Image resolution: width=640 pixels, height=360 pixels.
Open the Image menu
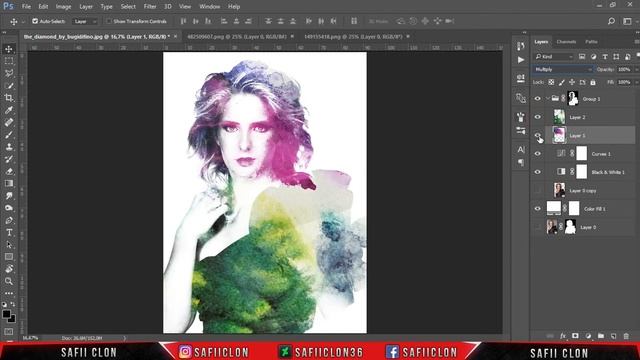point(63,7)
